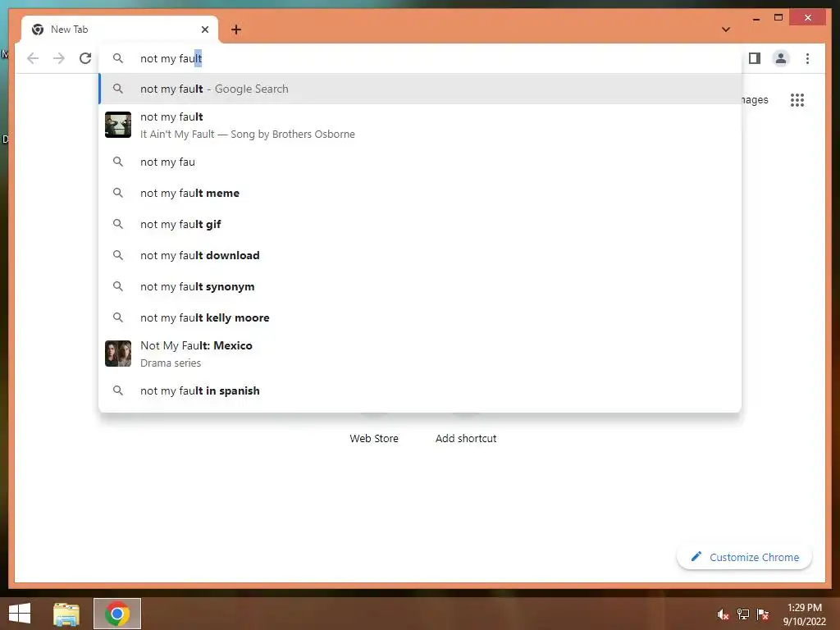Click the address bar text 'not my fault'

(171, 58)
